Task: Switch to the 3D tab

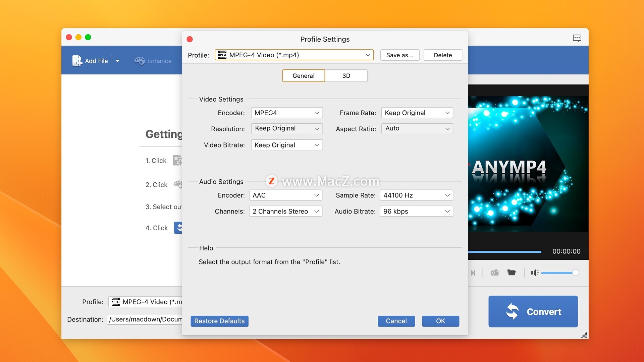Action: tap(346, 75)
